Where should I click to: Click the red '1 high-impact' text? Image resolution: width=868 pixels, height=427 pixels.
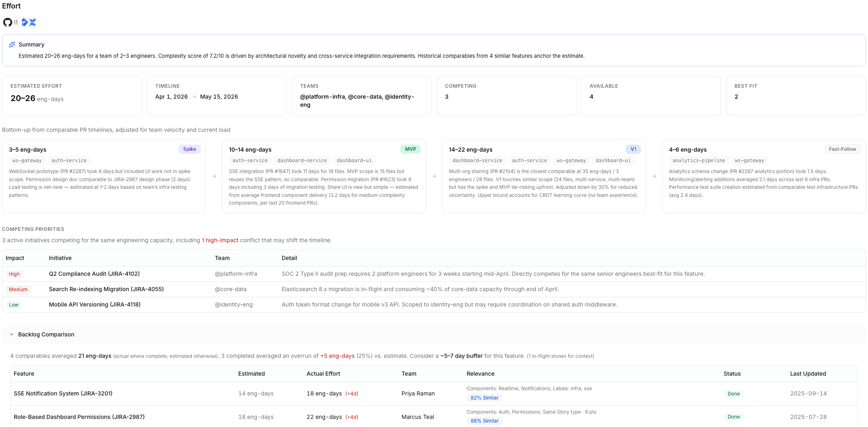coord(220,240)
